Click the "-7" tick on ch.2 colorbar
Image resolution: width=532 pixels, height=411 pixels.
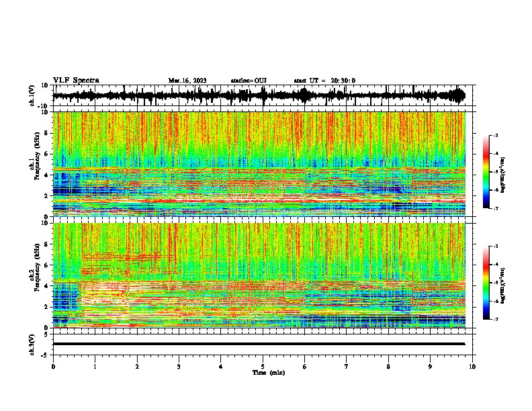pyautogui.click(x=496, y=319)
